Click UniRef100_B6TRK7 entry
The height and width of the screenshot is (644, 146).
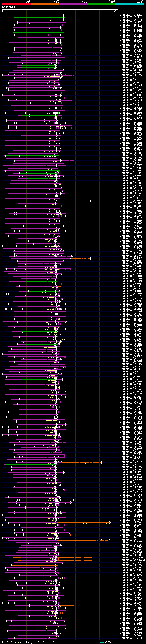[131, 125]
